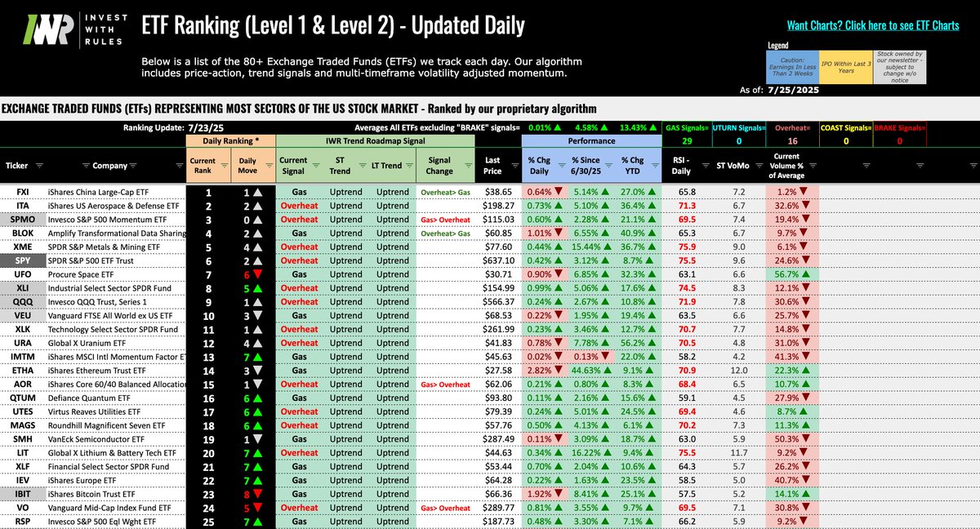
Task: Select the Performance group header
Action: click(594, 141)
